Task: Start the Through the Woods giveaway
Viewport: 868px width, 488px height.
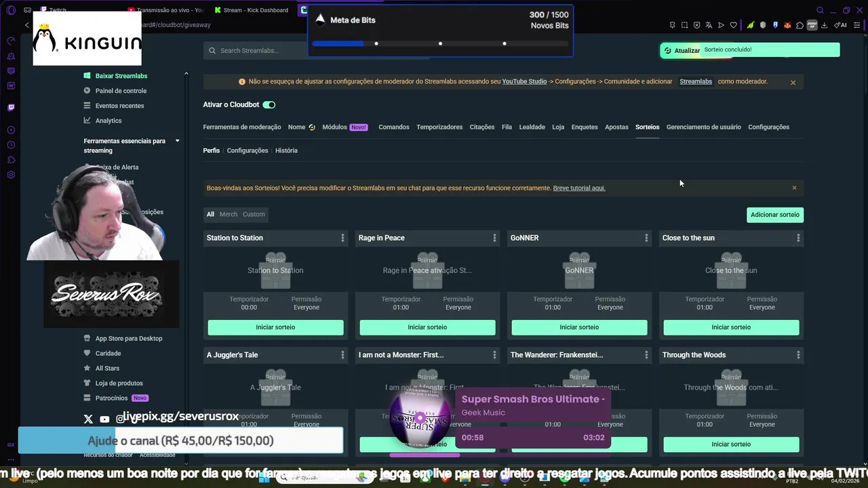Action: [x=731, y=445]
